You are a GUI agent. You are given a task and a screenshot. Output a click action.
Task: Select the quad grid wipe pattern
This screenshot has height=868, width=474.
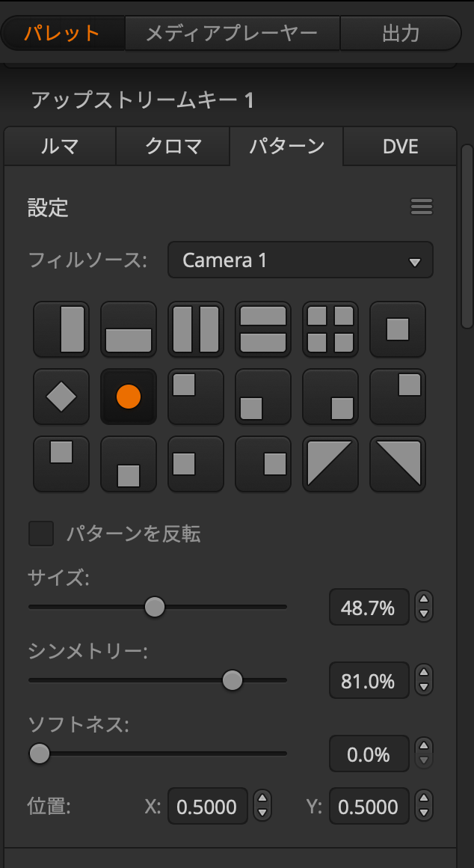[x=330, y=329]
